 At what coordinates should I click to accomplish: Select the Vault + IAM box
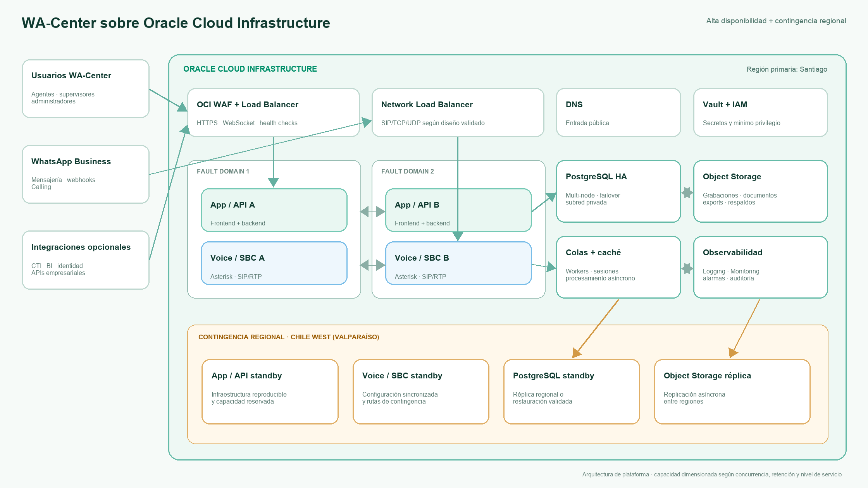click(x=761, y=113)
